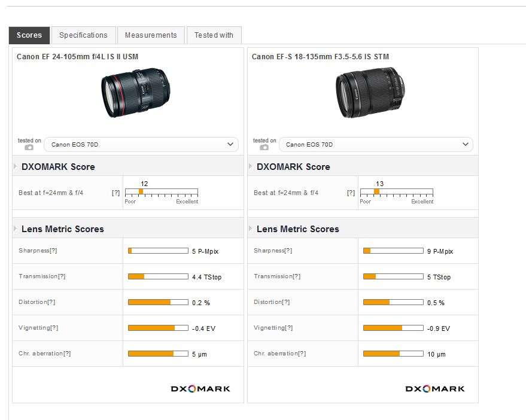
Task: Click the Canon EF-S 18-135mm lens image
Action: tap(370, 93)
